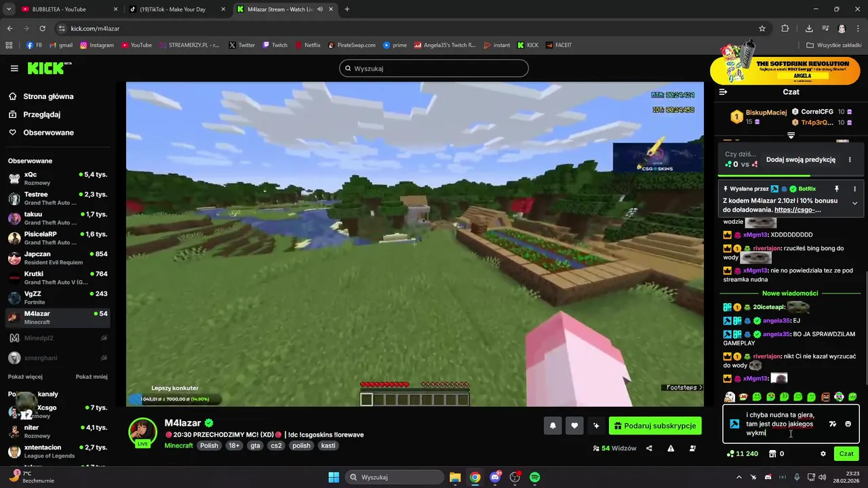Click Pokaż mniej to show fewer channels
This screenshot has width=868, height=488.
(92, 377)
